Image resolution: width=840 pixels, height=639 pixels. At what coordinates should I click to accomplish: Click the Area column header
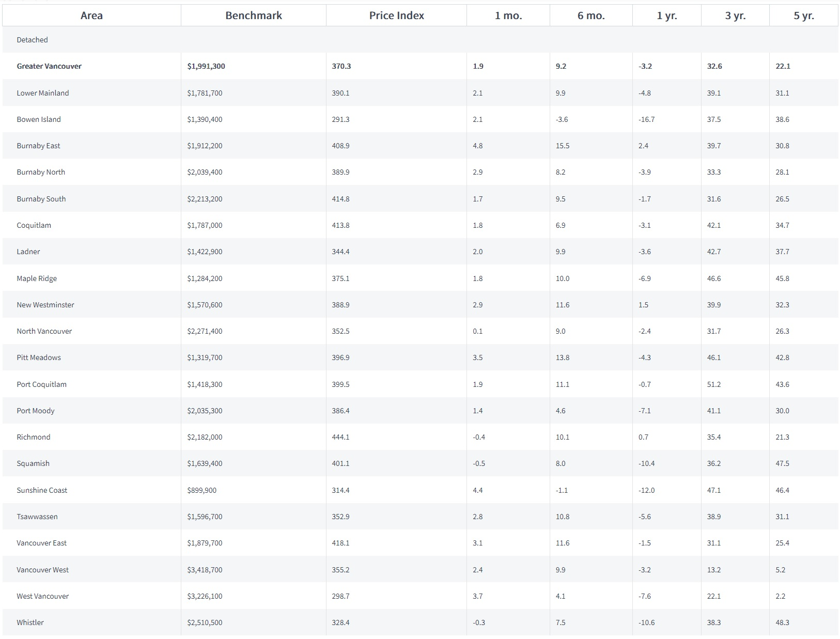pyautogui.click(x=91, y=15)
